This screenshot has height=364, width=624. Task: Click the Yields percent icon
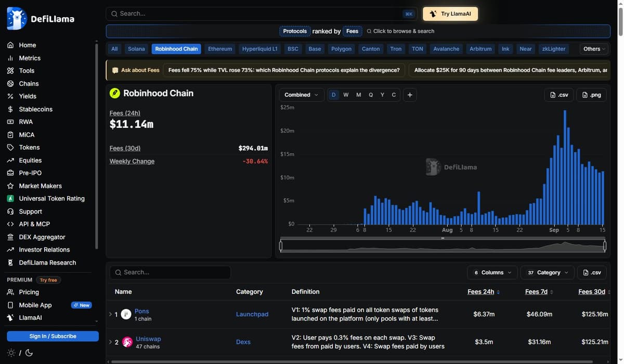(10, 96)
